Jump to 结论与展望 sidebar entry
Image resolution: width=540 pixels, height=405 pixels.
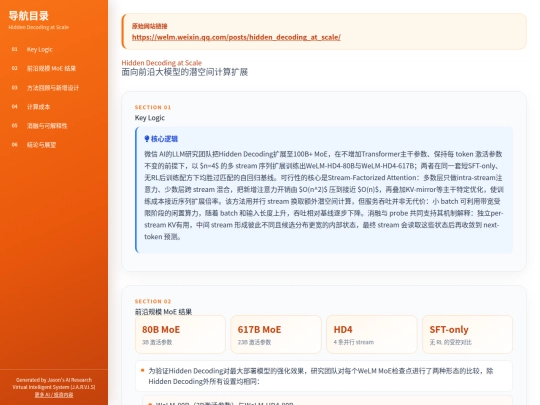(41, 145)
